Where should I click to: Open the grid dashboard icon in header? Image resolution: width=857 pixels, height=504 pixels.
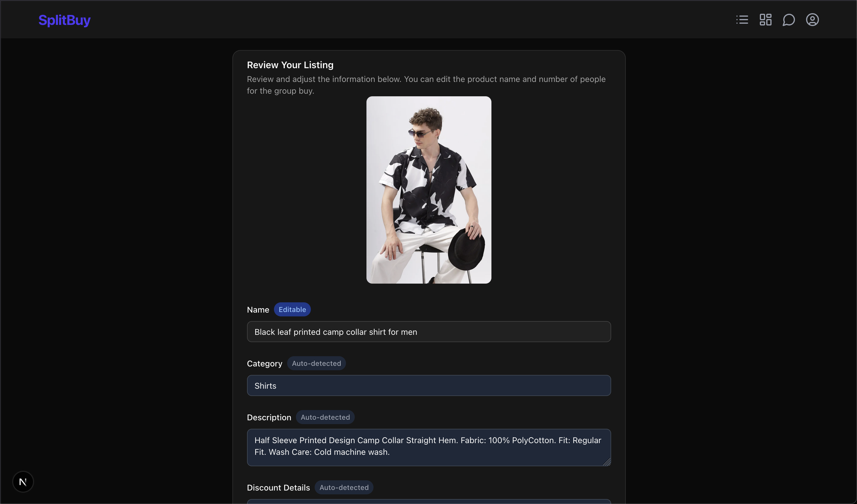765,20
